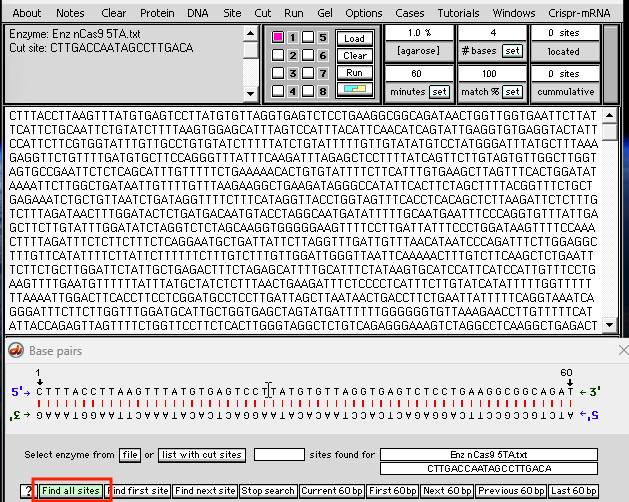Image resolution: width=629 pixels, height=502 pixels.
Task: Open the Clear menu
Action: pos(114,13)
